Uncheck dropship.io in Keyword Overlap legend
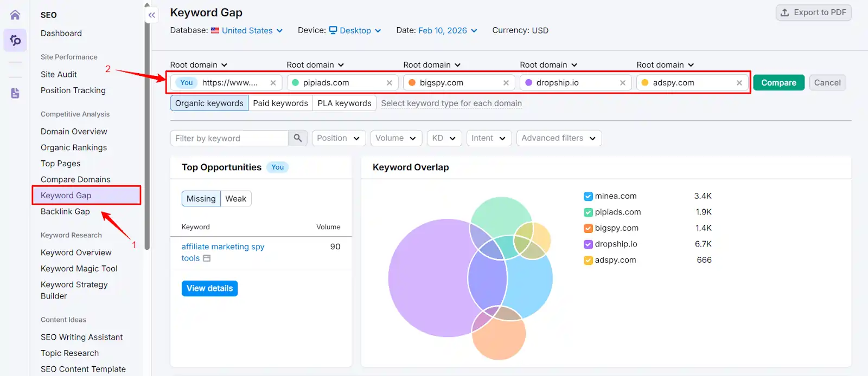868x376 pixels. click(588, 244)
